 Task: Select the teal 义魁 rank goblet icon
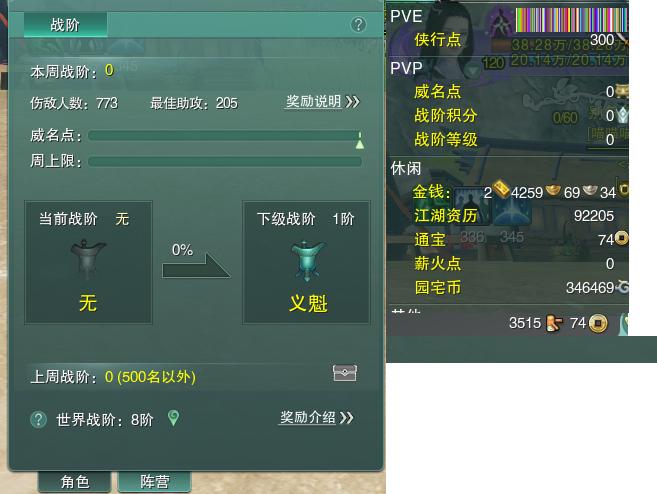(308, 261)
